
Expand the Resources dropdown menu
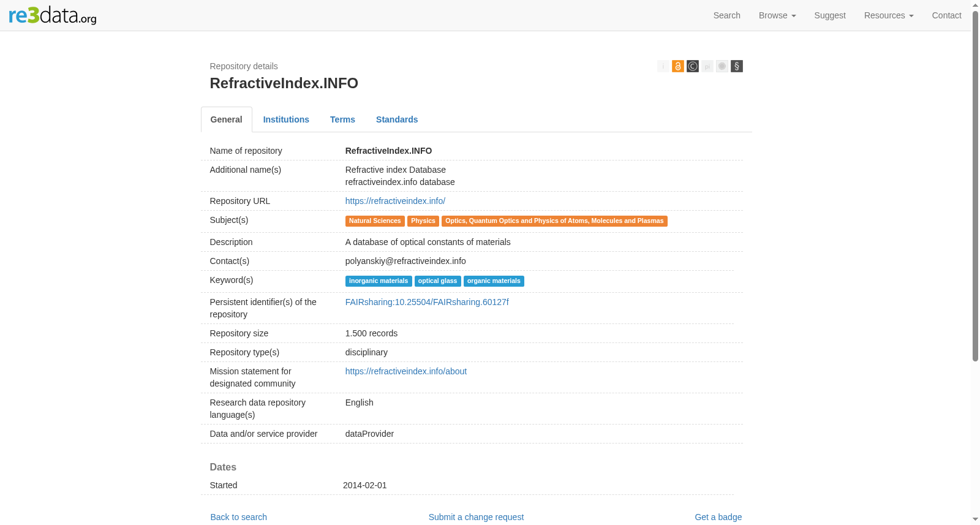pyautogui.click(x=889, y=15)
